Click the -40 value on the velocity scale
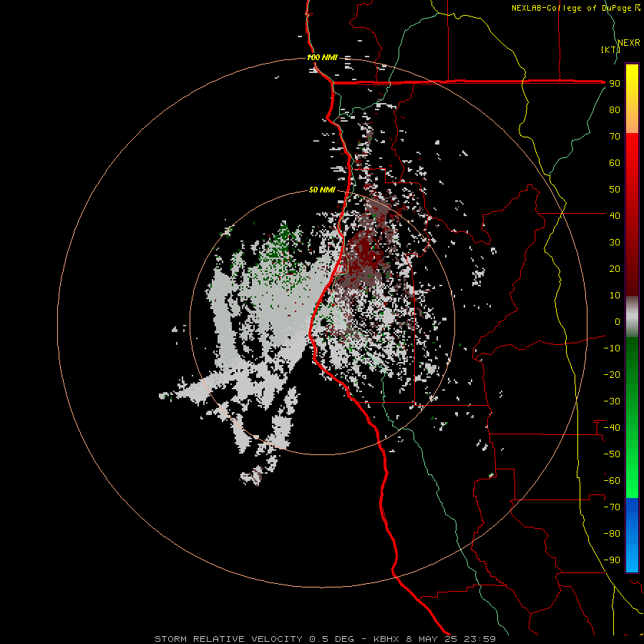This screenshot has height=644, width=644. [x=612, y=428]
